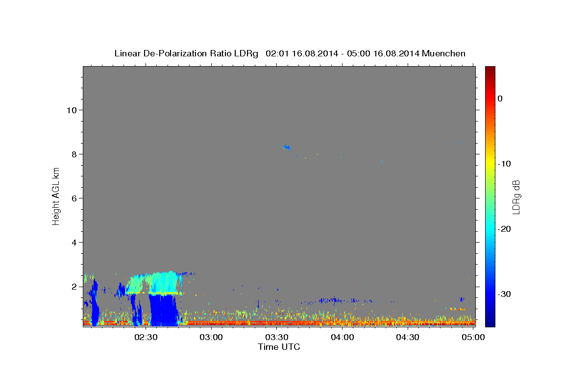This screenshot has width=588, height=392.
Task: Click the colorbar value '0'
Action: pyautogui.click(x=500, y=98)
